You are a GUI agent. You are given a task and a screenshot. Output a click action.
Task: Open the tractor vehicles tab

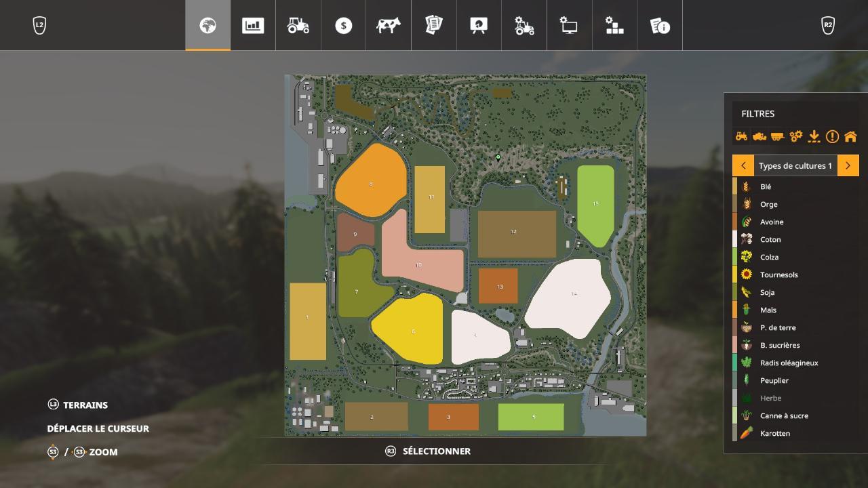pos(298,26)
